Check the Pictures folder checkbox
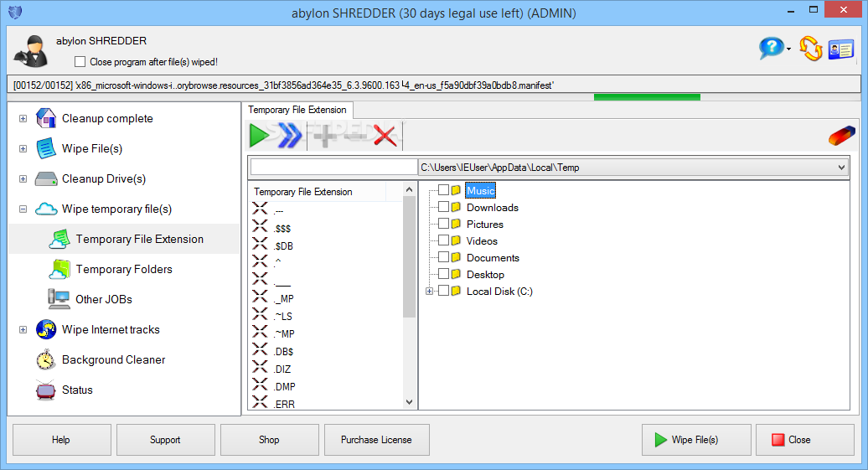Screen dimensions: 868x470 [x=443, y=223]
